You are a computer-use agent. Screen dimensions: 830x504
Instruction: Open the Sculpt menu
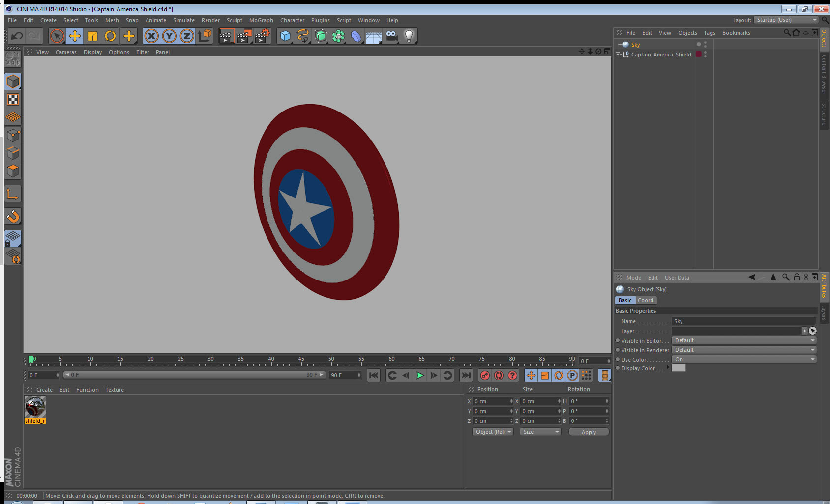pos(235,20)
